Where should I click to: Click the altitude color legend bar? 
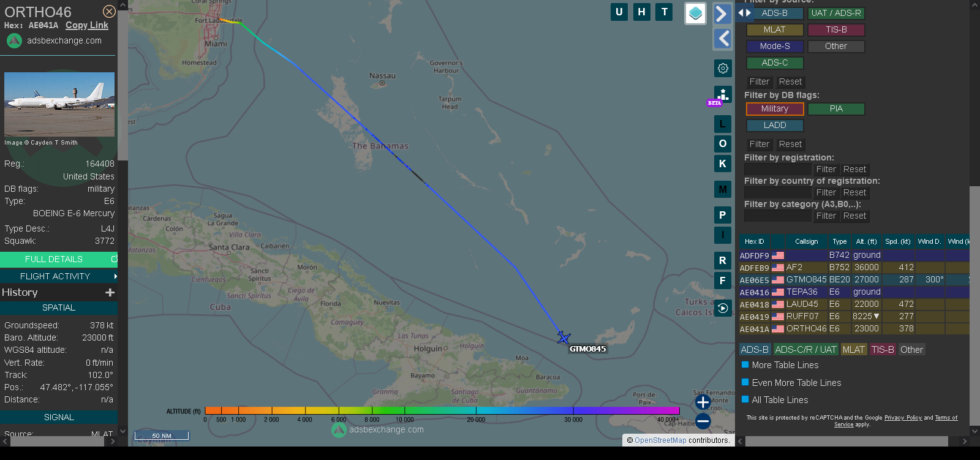442,410
